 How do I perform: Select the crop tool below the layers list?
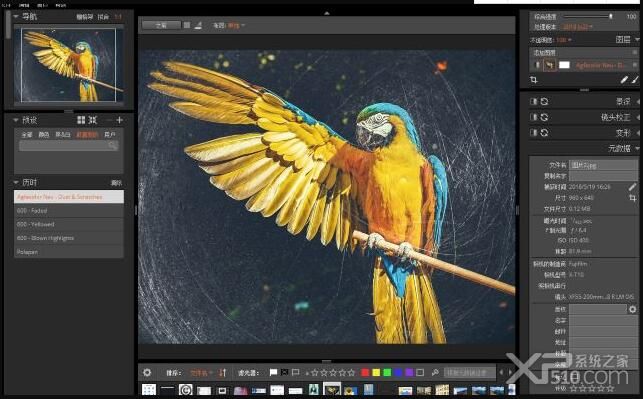point(534,80)
